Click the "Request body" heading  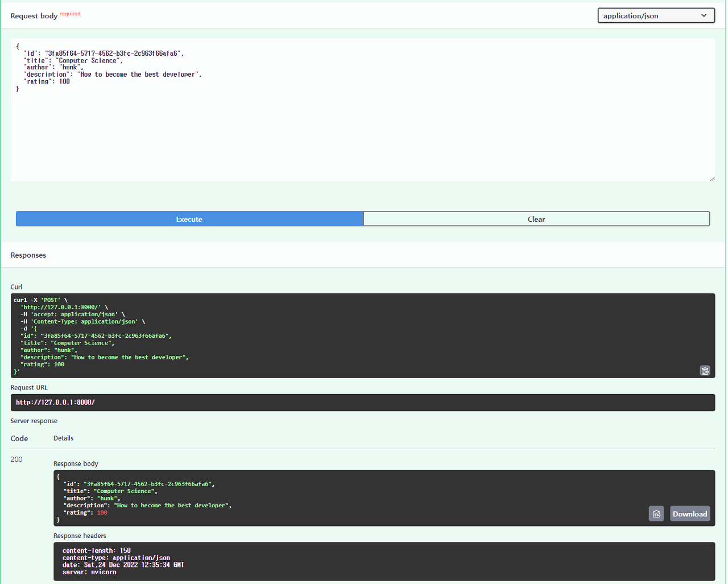pyautogui.click(x=34, y=16)
